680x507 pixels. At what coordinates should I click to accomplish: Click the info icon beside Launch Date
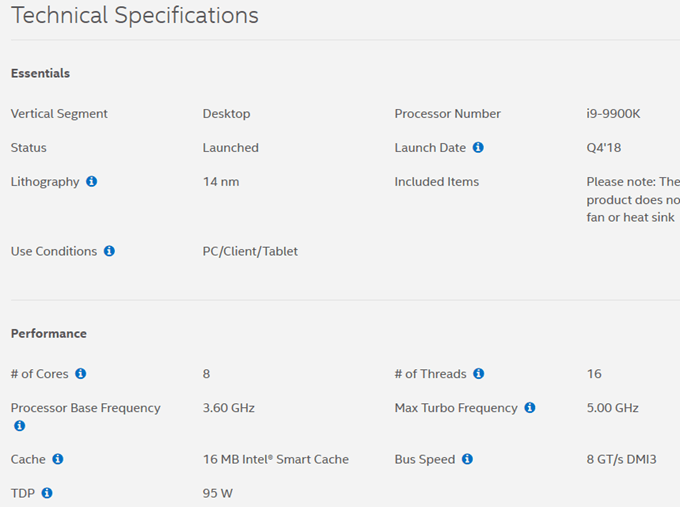[x=478, y=148]
